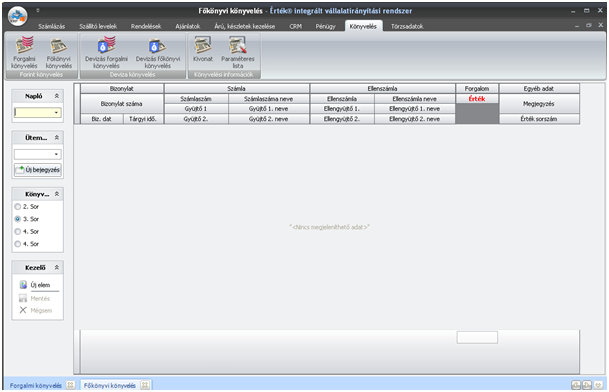Switch to Szállító levelek ribbon tab
This screenshot has height=392, width=609.
(98, 26)
